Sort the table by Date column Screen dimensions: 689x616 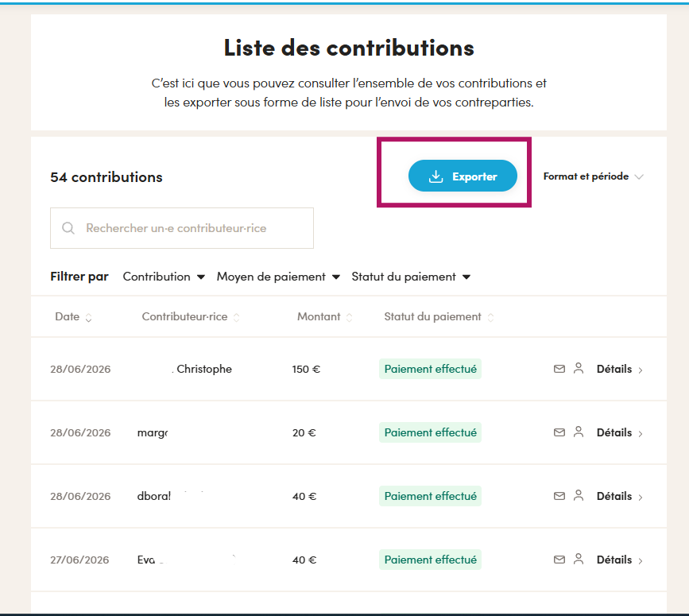tap(73, 317)
